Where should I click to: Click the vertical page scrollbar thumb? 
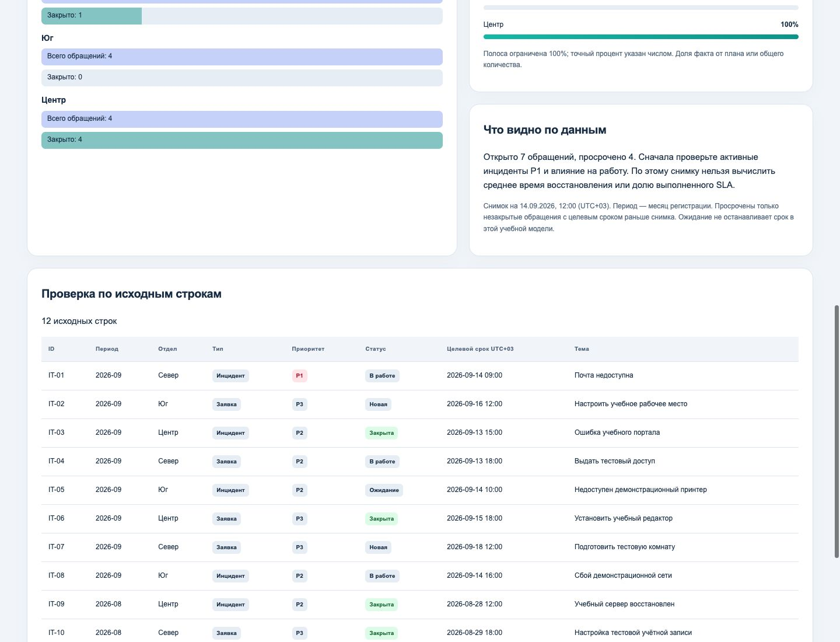(x=836, y=432)
